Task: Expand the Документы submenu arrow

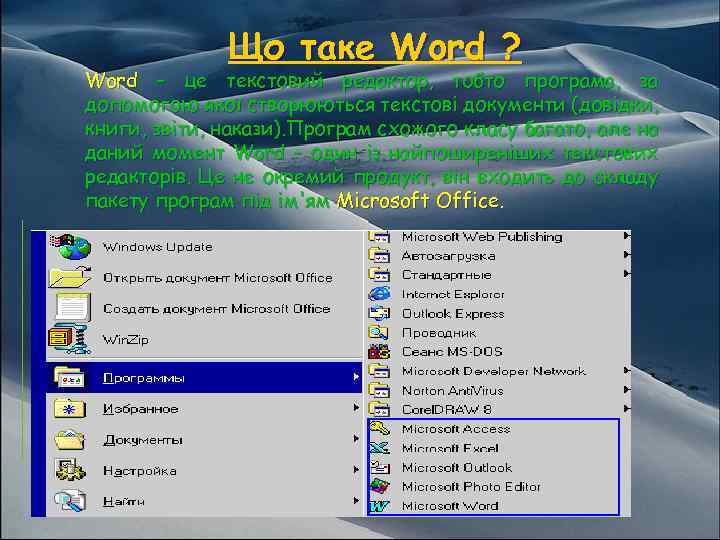Action: pos(356,439)
